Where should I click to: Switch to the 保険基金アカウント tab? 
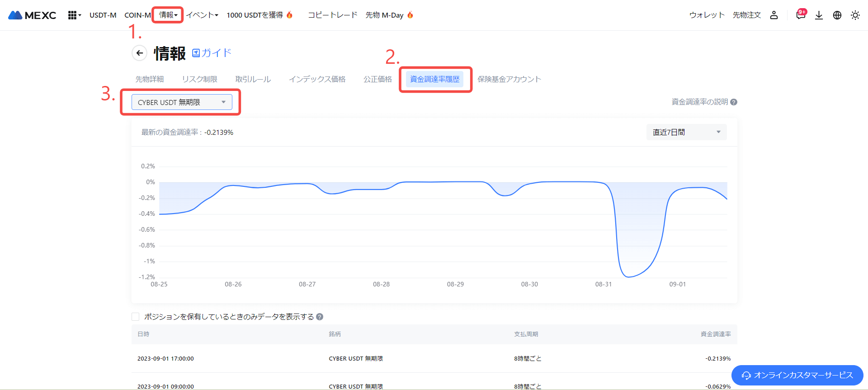point(509,79)
